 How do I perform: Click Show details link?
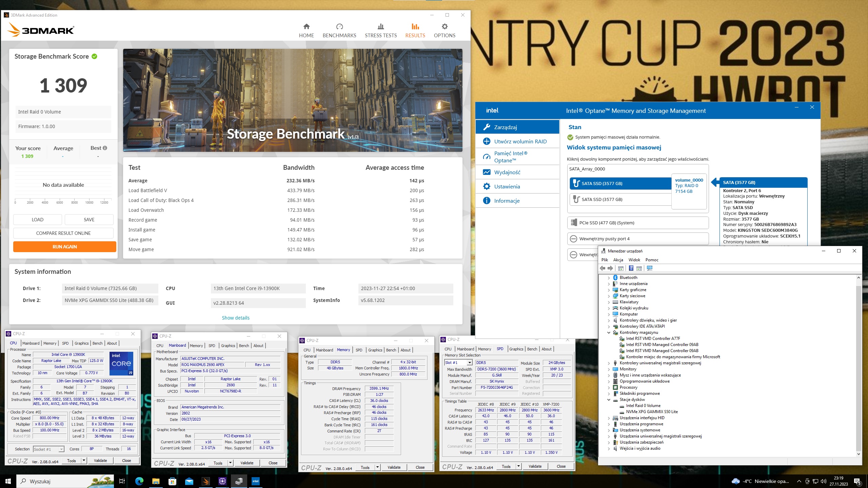(236, 318)
